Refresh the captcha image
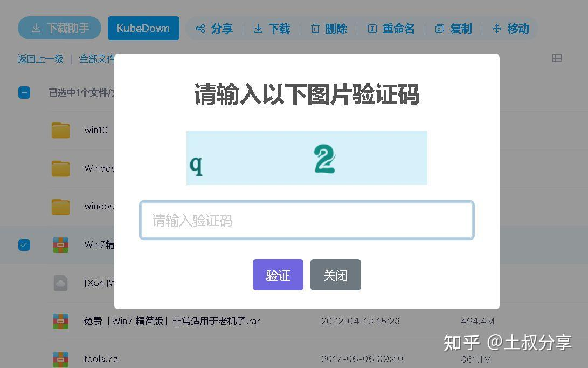 [307, 158]
